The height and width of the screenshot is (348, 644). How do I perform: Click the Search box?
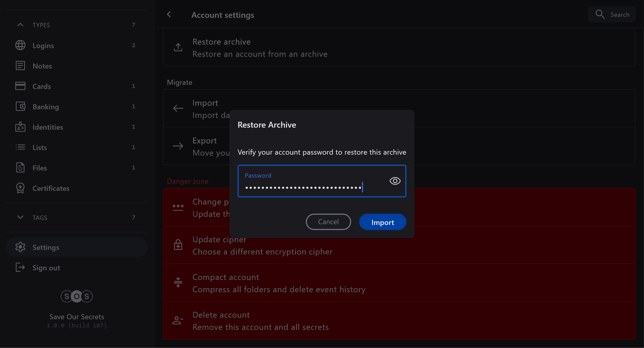tap(612, 15)
